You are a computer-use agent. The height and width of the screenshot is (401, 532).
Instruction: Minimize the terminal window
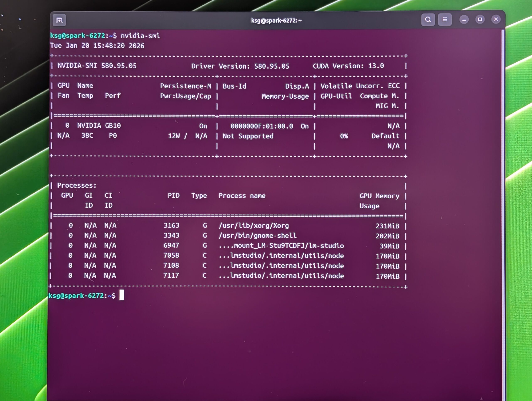pos(464,20)
